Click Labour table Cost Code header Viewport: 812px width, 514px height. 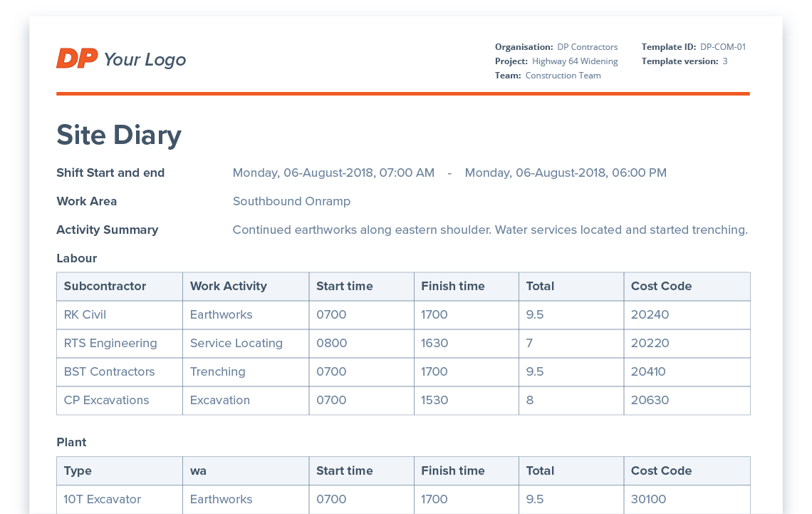687,287
